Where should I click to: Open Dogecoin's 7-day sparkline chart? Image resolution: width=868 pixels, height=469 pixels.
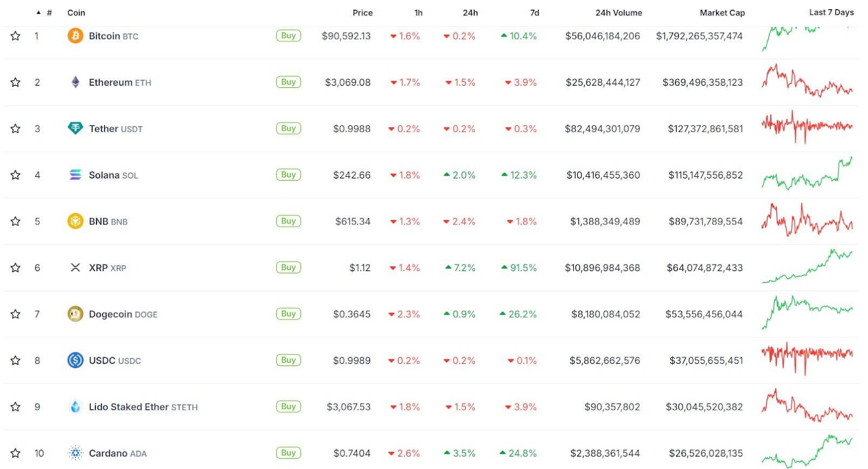807,312
